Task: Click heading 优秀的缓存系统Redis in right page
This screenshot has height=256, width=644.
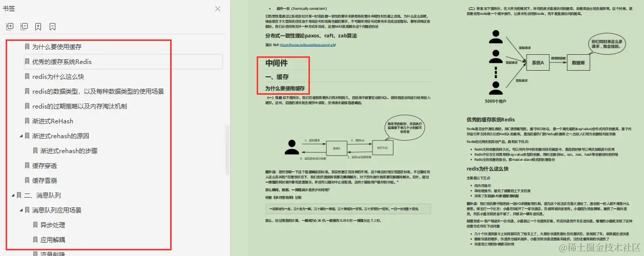Action: point(490,119)
